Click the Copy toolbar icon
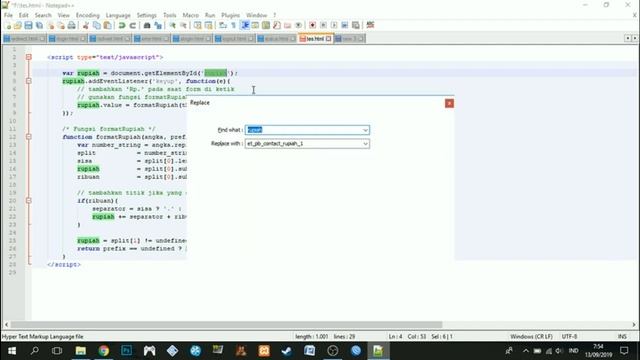Image resolution: width=640 pixels, height=360 pixels. (97, 25)
